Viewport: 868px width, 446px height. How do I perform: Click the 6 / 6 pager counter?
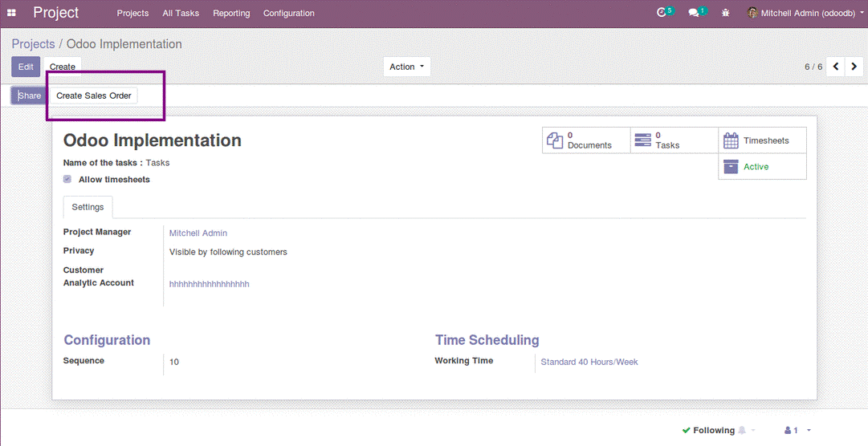[x=813, y=67]
